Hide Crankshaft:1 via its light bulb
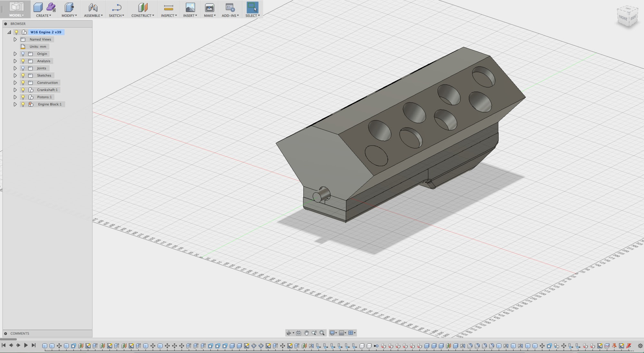Screen dimensions: 644x353 coord(23,90)
